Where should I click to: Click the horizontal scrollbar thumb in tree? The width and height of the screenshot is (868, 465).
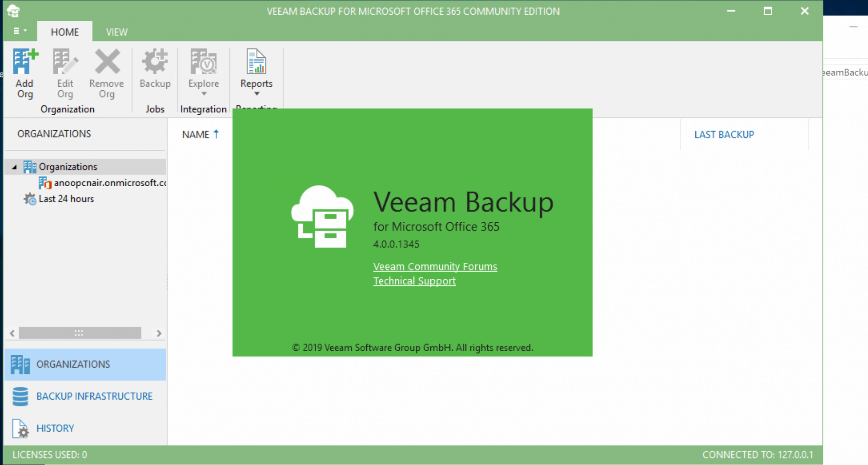tap(80, 333)
